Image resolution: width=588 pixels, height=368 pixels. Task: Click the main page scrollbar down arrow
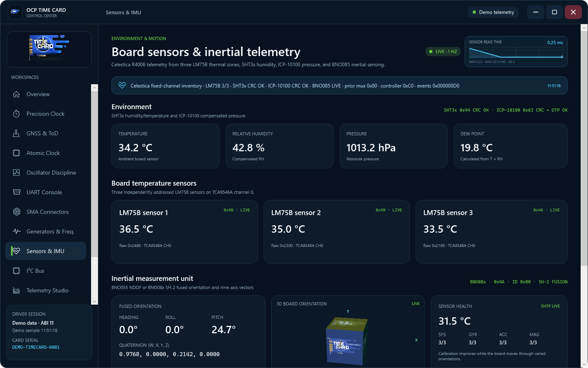pyautogui.click(x=584, y=364)
